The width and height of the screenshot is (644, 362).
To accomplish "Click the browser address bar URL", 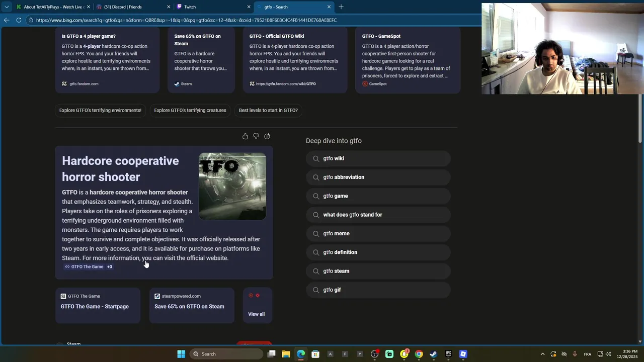I will [x=186, y=20].
